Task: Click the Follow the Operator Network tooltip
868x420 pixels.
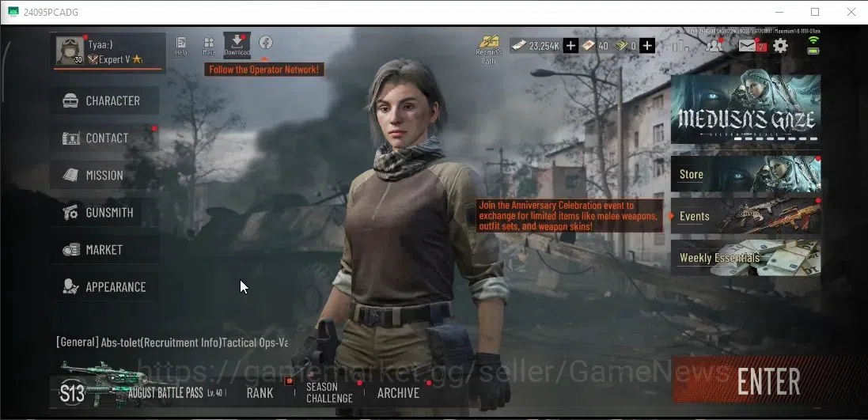Action: coord(264,70)
